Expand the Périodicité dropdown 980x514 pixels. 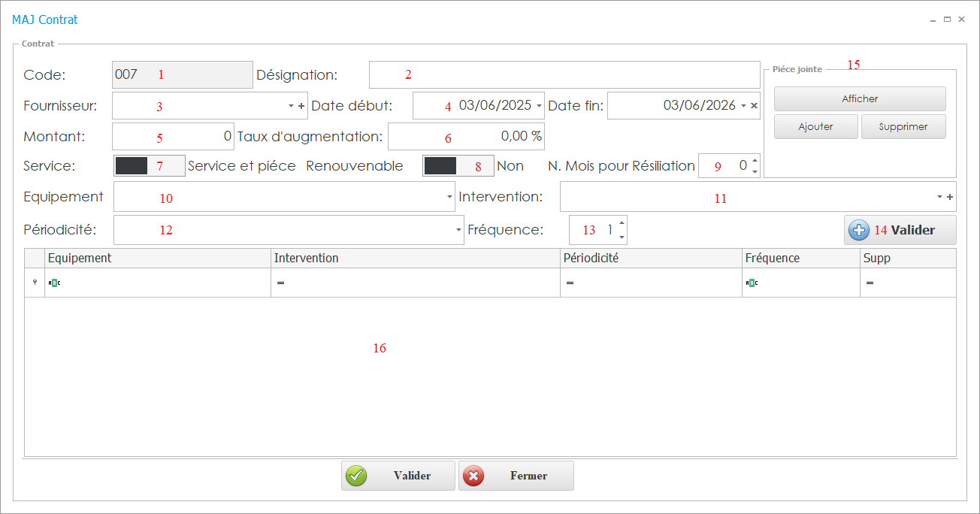458,230
